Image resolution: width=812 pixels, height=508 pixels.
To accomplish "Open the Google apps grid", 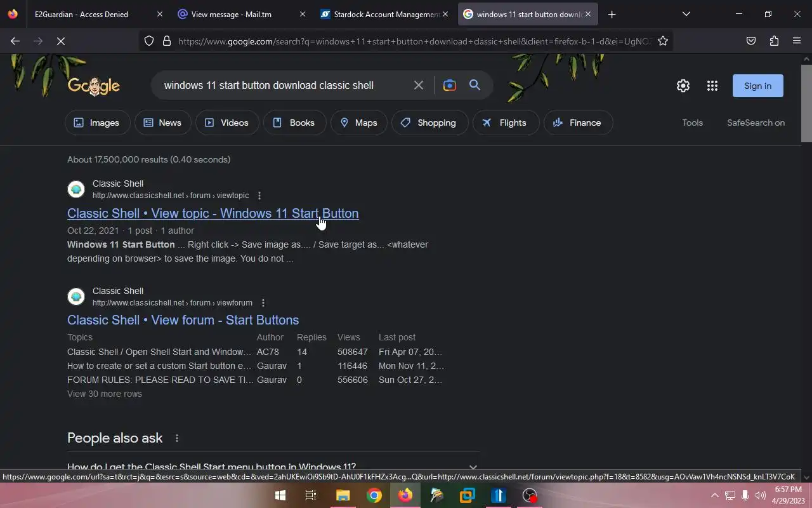I will point(712,86).
